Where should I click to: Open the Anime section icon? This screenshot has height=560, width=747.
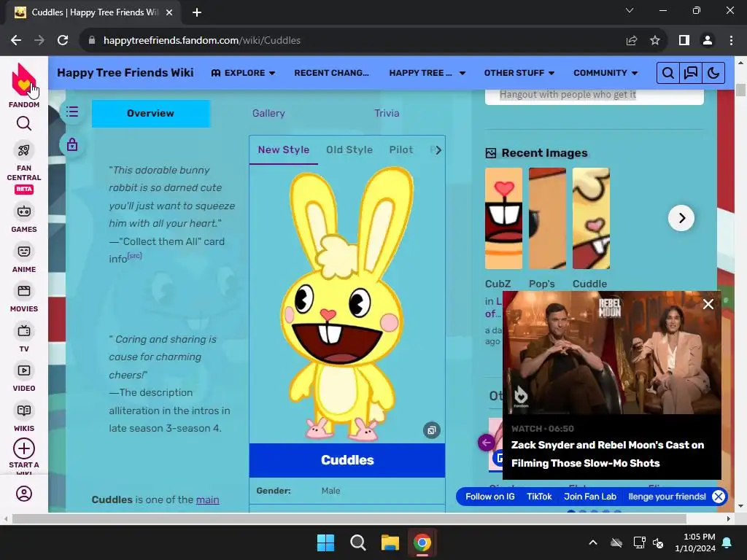pos(24,251)
